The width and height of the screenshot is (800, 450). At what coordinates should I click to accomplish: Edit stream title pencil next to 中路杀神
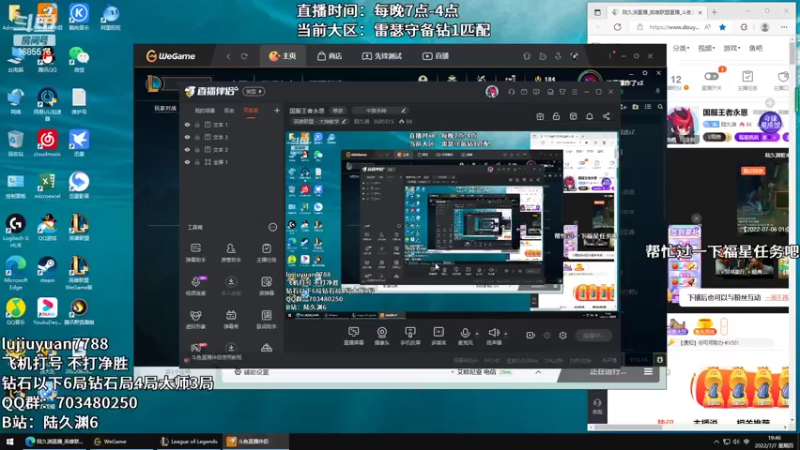(x=403, y=110)
